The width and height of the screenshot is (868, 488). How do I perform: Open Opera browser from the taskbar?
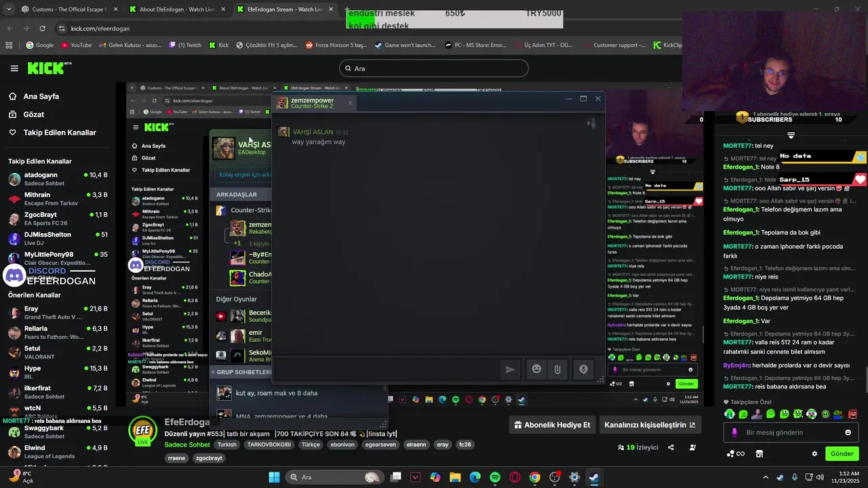click(x=515, y=477)
